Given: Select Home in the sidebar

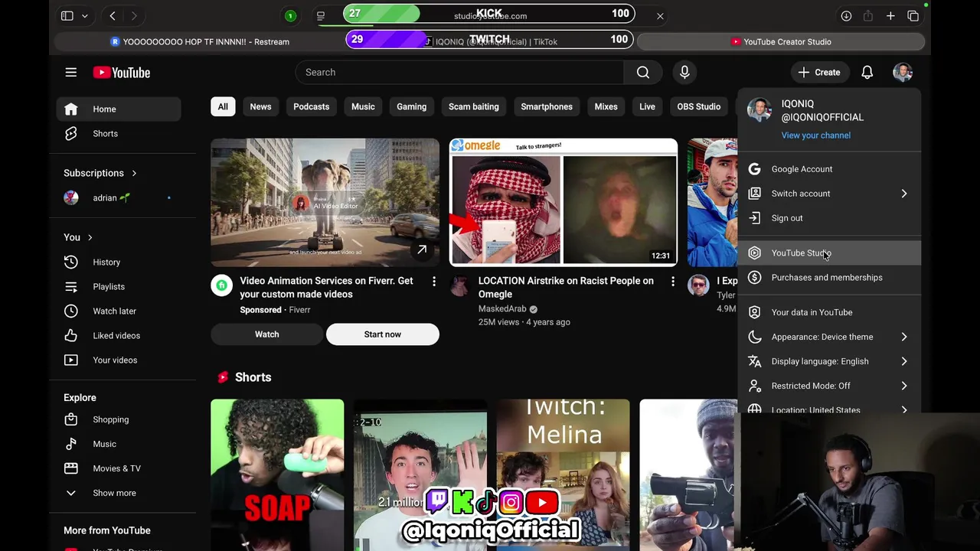Looking at the screenshot, I should [119, 109].
